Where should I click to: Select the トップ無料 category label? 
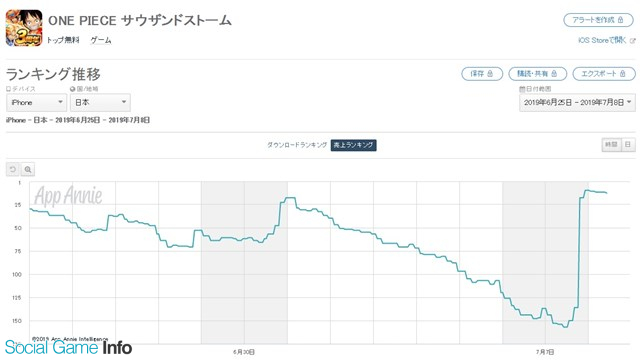point(62,40)
